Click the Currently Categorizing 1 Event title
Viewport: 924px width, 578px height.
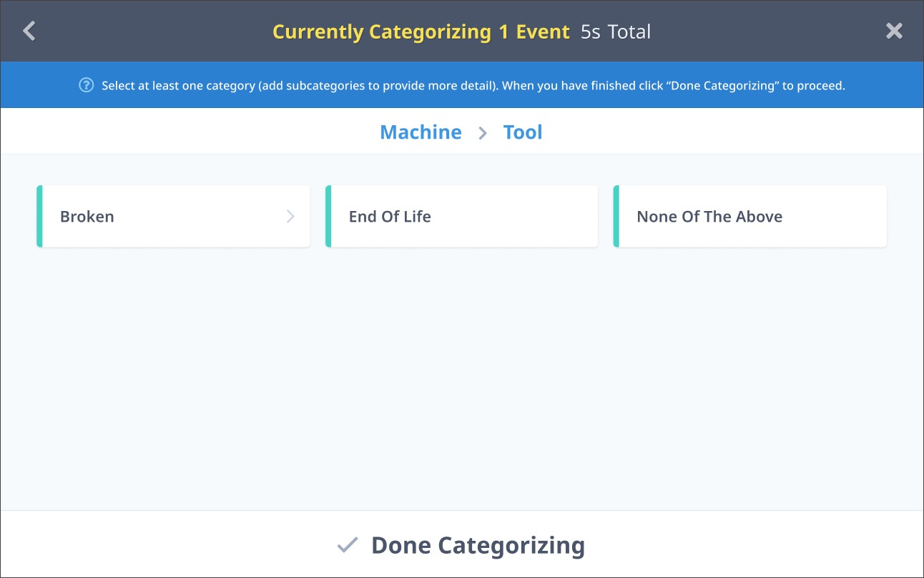421,32
